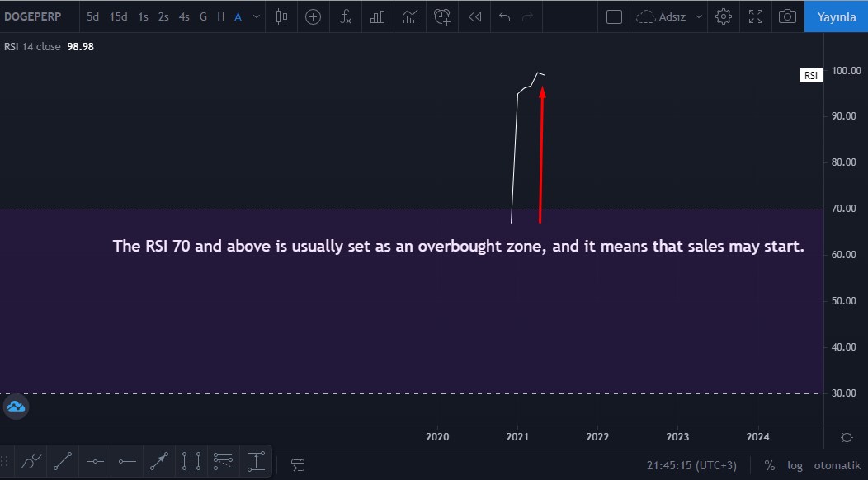The height and width of the screenshot is (480, 868).
Task: Grab the drawing toolbar drag handle dots
Action: tap(4, 461)
